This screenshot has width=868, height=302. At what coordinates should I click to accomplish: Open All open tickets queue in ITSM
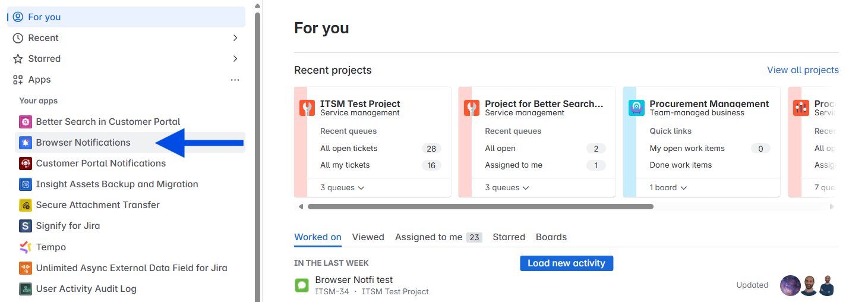(x=349, y=149)
